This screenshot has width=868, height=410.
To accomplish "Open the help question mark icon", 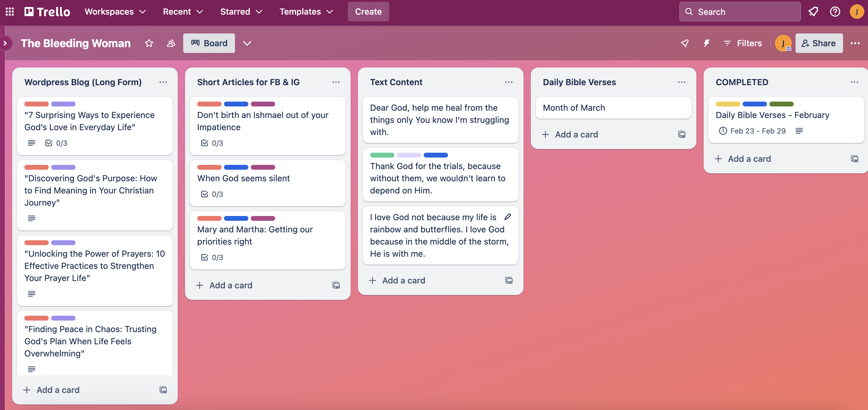I will point(835,12).
